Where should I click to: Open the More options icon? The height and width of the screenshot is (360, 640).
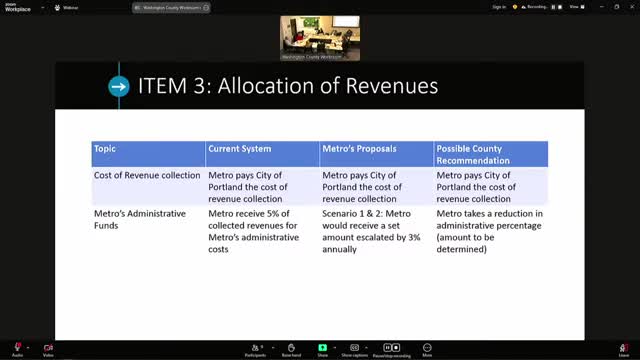pyautogui.click(x=427, y=348)
